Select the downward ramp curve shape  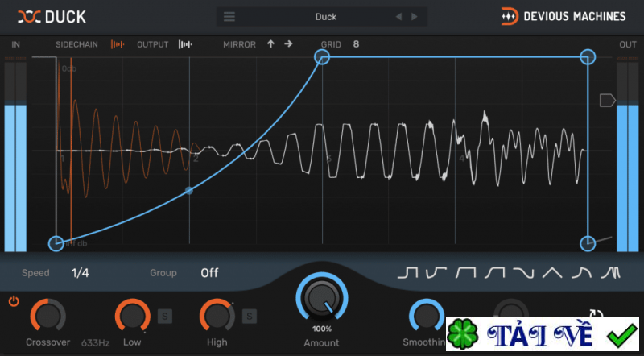click(x=524, y=273)
